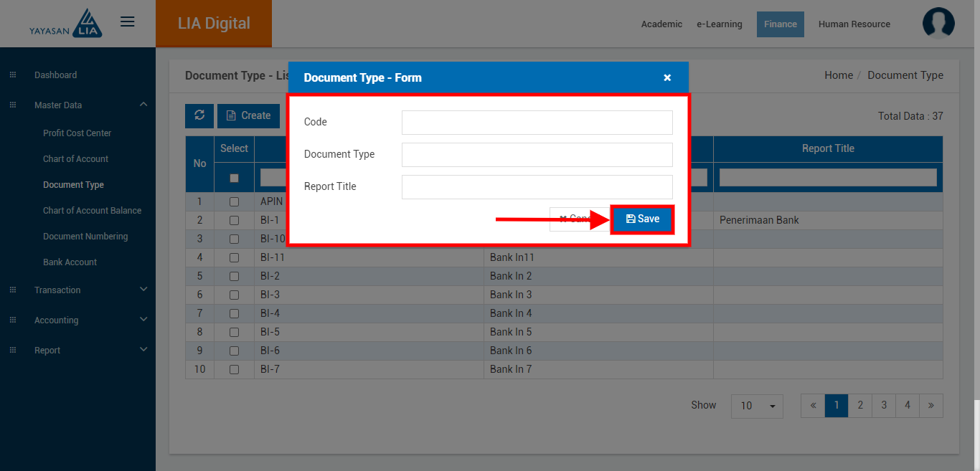Go to the next page arrow
980x471 pixels.
tap(930, 405)
